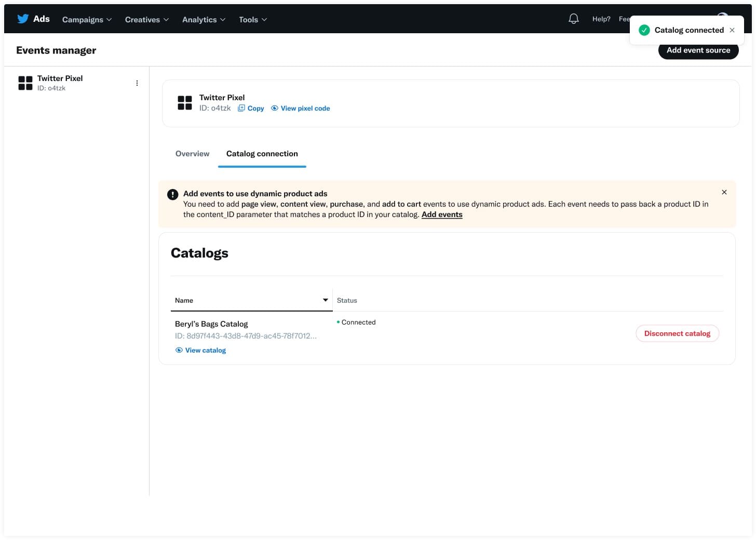
Task: Disconnect the Beryl's Bags Catalog
Action: (677, 333)
